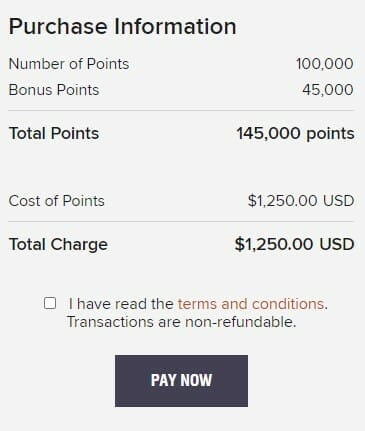Viewport: 365px width, 431px height.
Task: Select the 100,000 points value
Action: [324, 64]
